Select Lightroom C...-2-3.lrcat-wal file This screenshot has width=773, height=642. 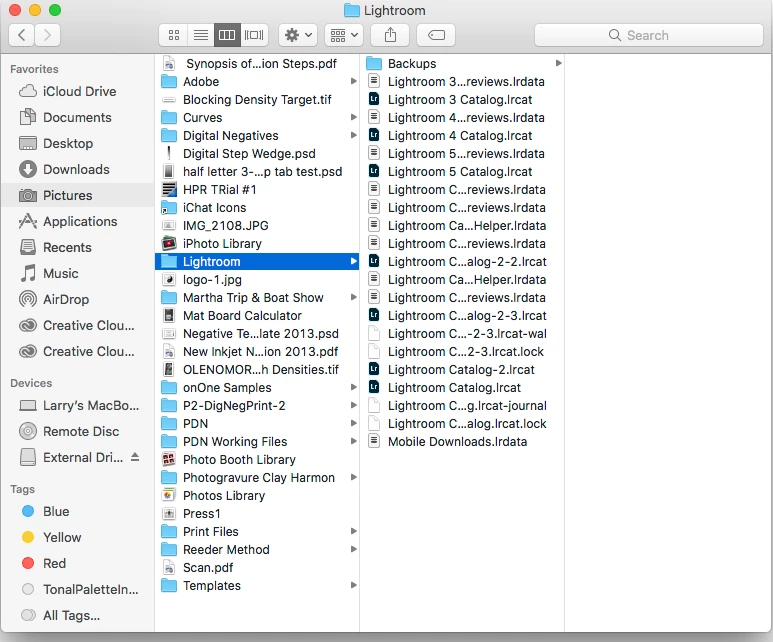(x=462, y=333)
